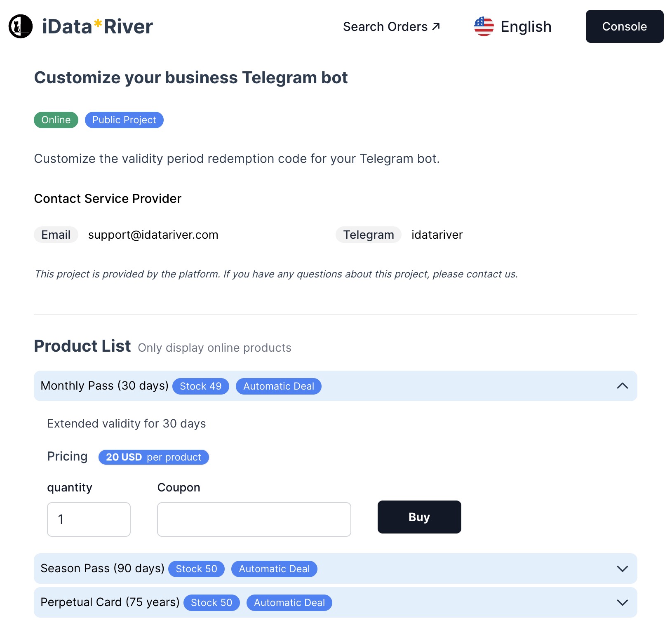Click the Online status badge
This screenshot has height=644, width=672.
[56, 120]
